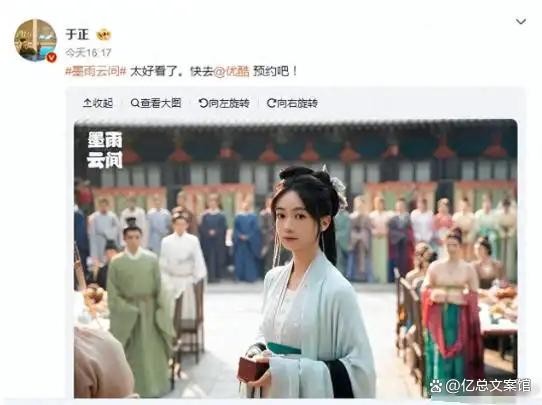Image resolution: width=542 pixels, height=405 pixels.
Task: Click the orange verified V badge
Action: click(x=52, y=57)
